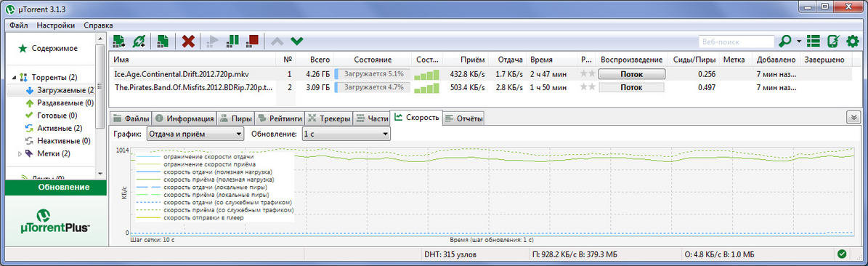
Task: Click the remote access device icon
Action: coord(832,41)
